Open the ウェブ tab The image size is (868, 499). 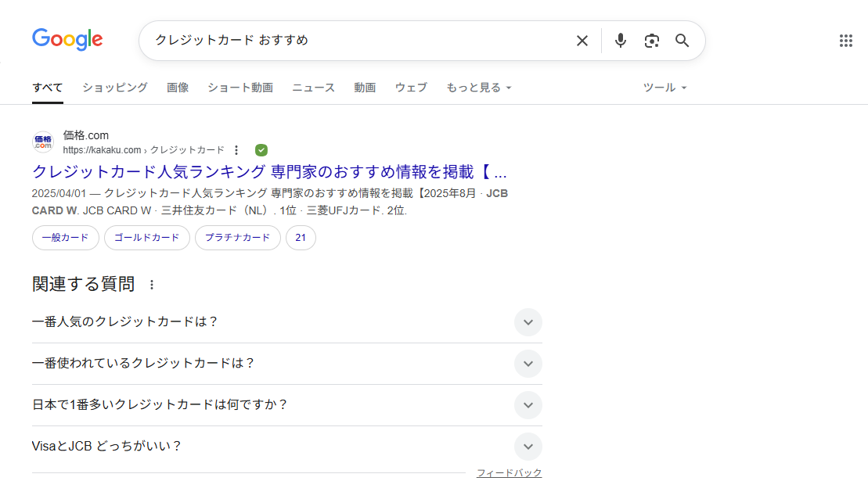point(411,88)
